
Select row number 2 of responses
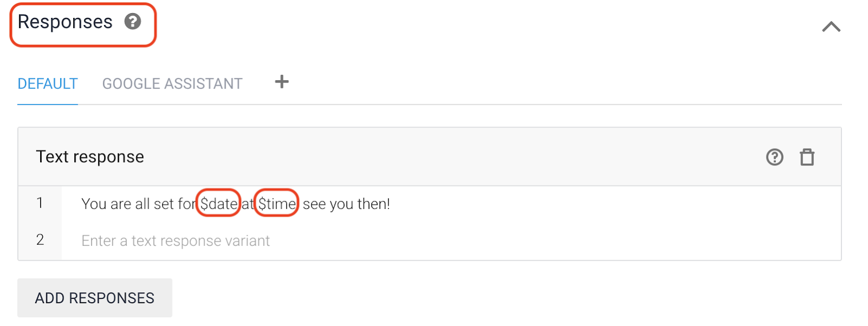[x=40, y=240]
